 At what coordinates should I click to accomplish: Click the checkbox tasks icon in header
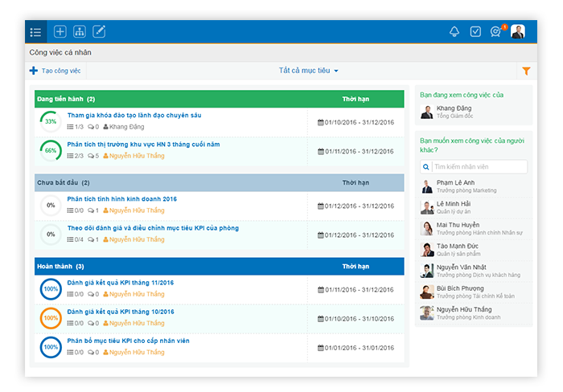pos(475,32)
